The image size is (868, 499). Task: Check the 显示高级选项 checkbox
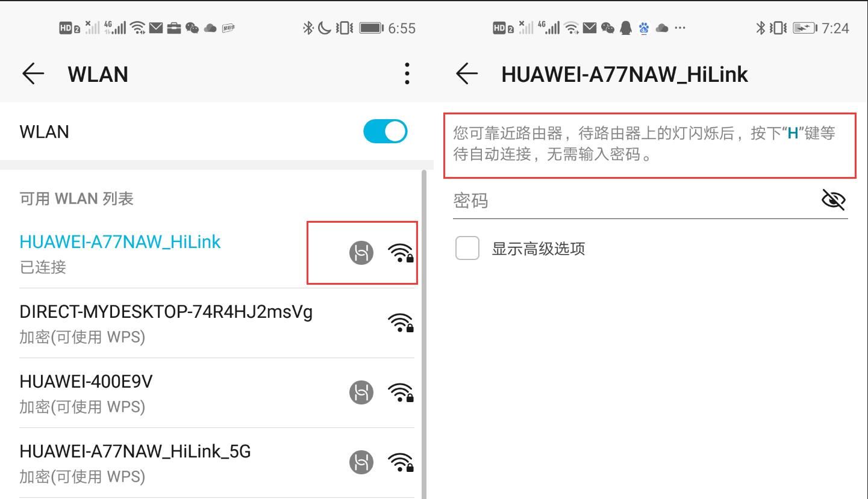tap(467, 248)
